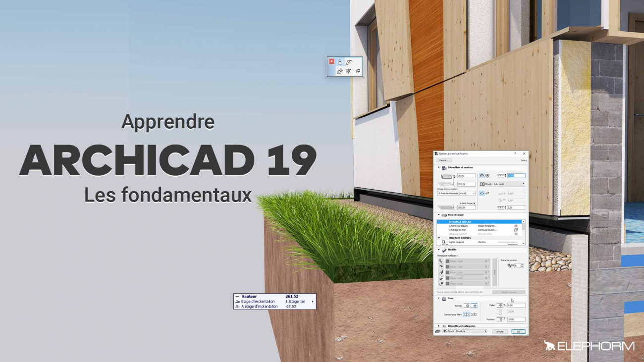Collapse the Géométrie et position panel

pyautogui.click(x=438, y=167)
